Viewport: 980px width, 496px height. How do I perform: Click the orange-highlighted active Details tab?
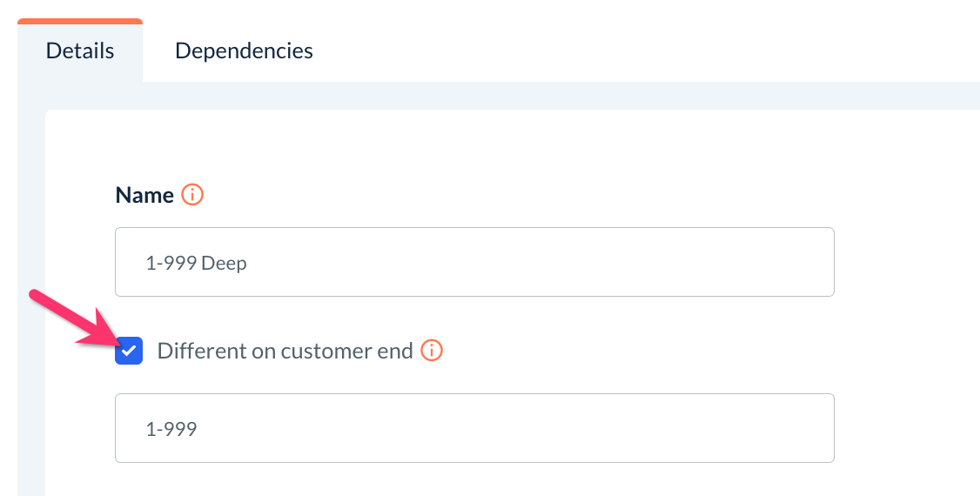[80, 50]
